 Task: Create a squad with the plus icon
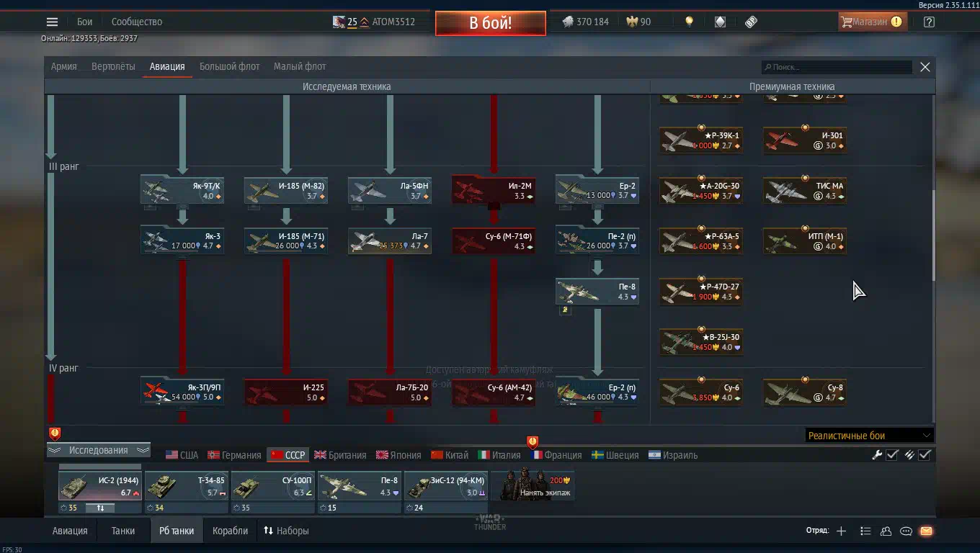[x=841, y=531]
